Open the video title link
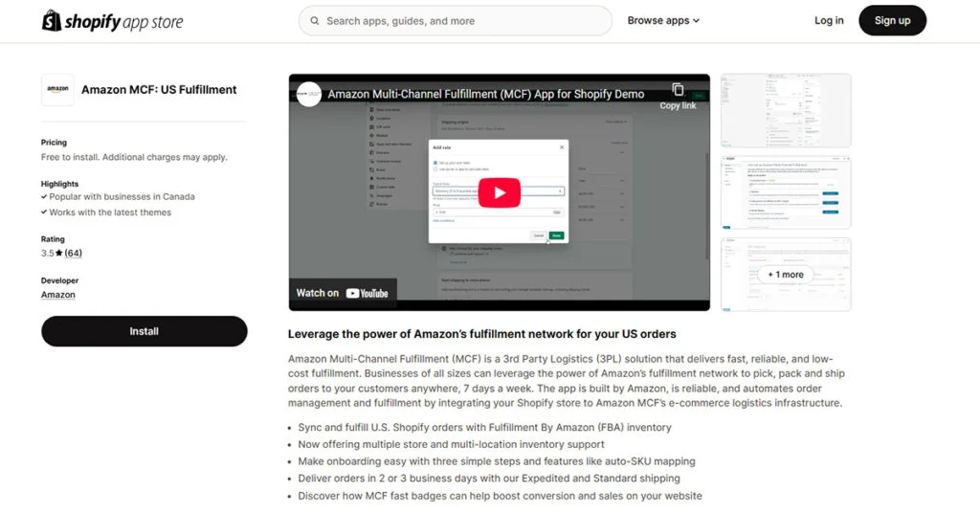This screenshot has height=514, width=980. point(485,95)
